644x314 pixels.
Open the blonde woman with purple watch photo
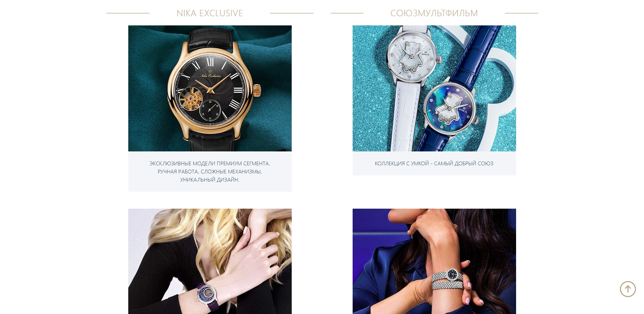(210, 261)
